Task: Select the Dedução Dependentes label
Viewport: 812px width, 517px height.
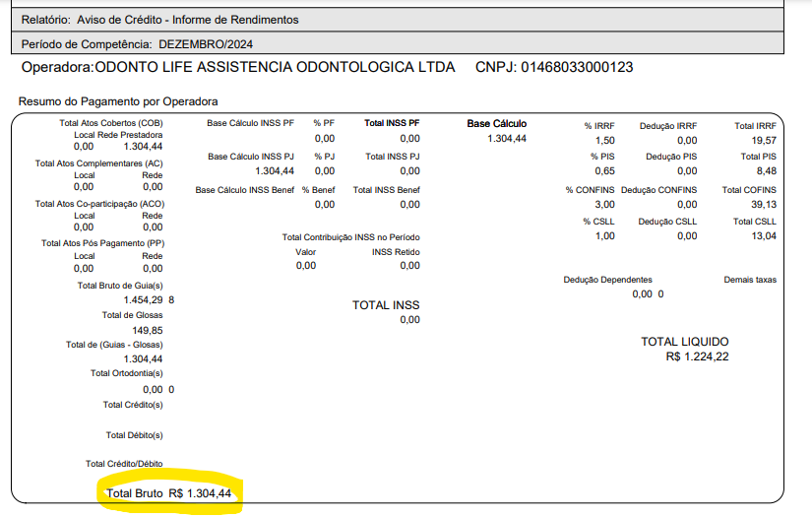Action: click(607, 280)
